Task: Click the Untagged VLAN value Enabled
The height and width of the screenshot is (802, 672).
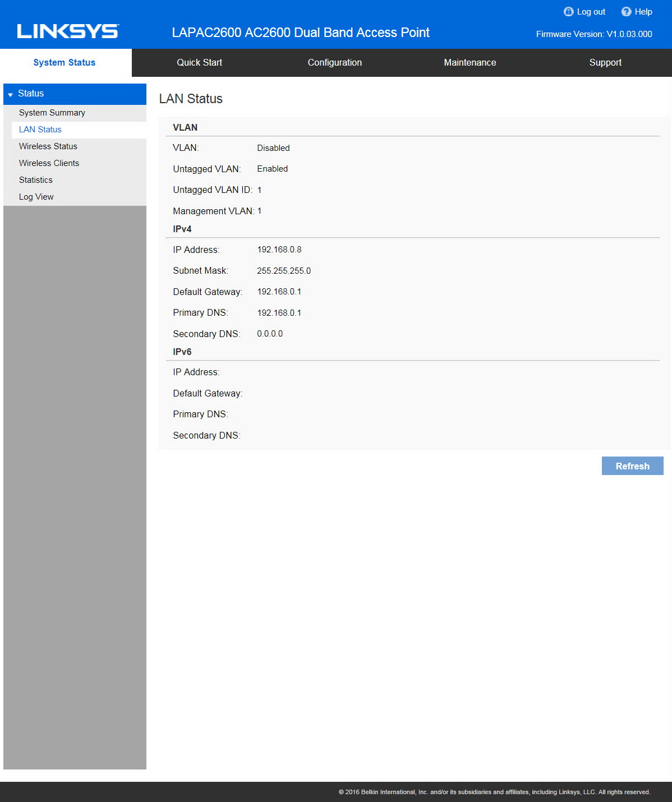Action: click(272, 169)
